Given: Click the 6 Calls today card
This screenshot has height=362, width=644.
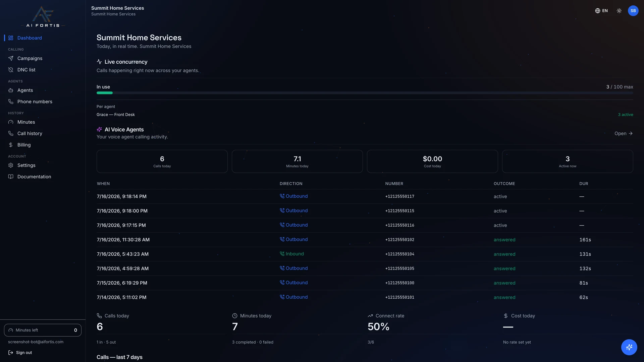Looking at the screenshot, I should coord(162,161).
